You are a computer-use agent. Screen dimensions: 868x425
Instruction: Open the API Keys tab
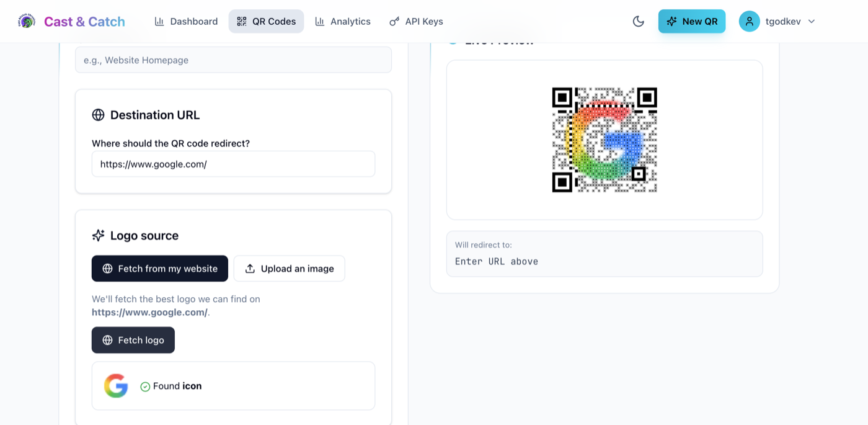click(416, 21)
